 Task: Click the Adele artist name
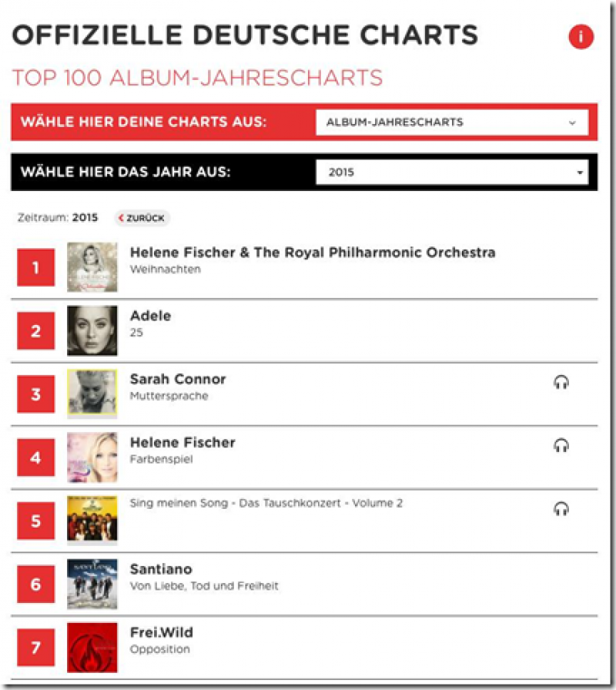tap(151, 316)
